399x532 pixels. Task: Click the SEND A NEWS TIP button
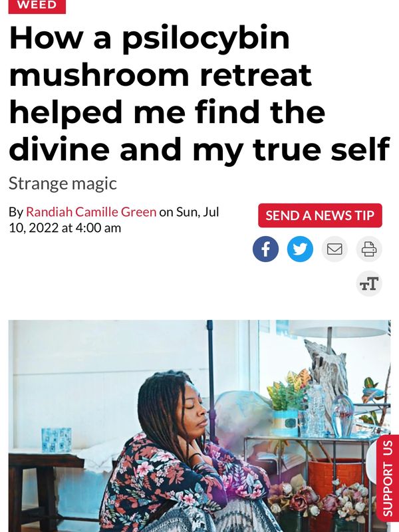(x=320, y=215)
